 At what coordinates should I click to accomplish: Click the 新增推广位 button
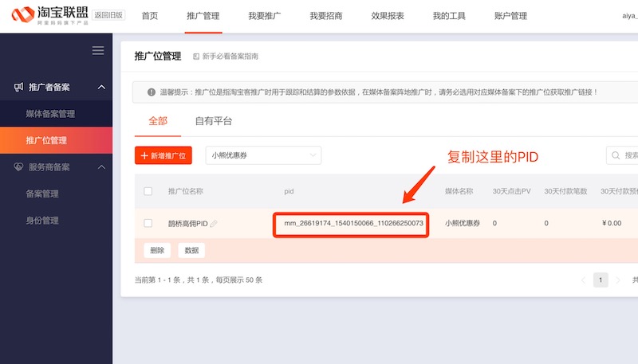(163, 155)
